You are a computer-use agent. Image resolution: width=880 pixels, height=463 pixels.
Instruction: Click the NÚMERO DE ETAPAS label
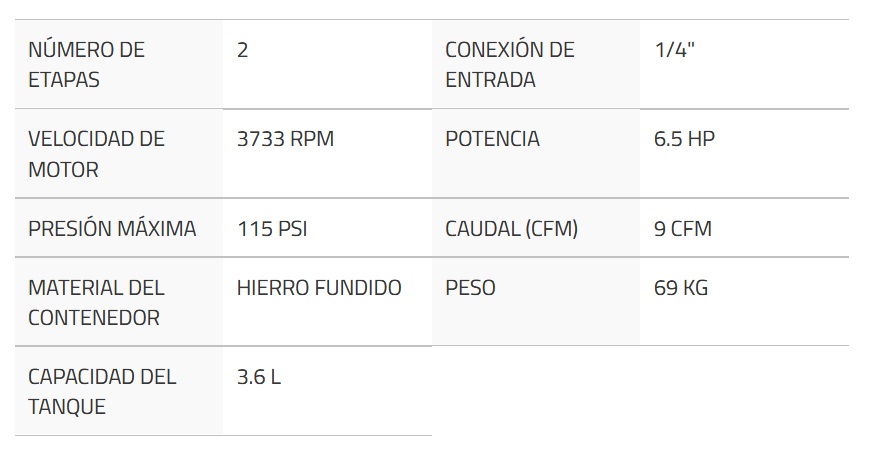[86, 65]
